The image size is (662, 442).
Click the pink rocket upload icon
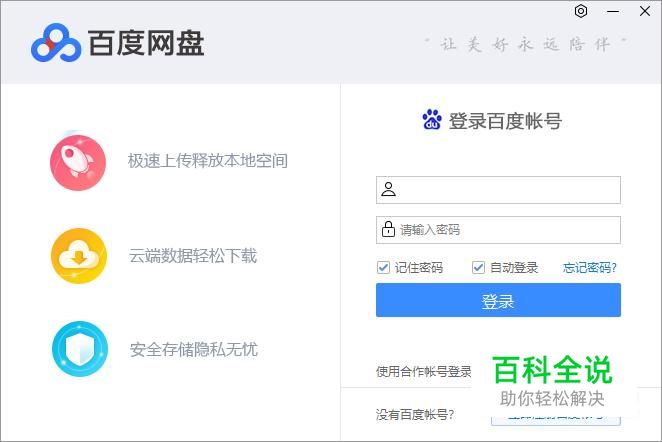[78, 162]
